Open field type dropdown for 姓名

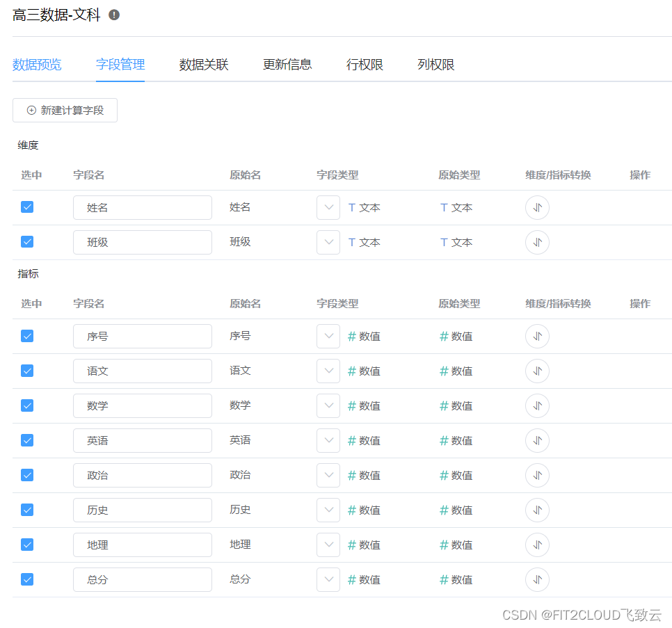point(328,208)
